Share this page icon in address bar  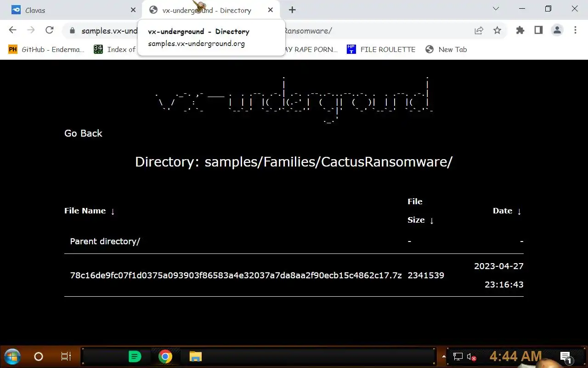[479, 30]
